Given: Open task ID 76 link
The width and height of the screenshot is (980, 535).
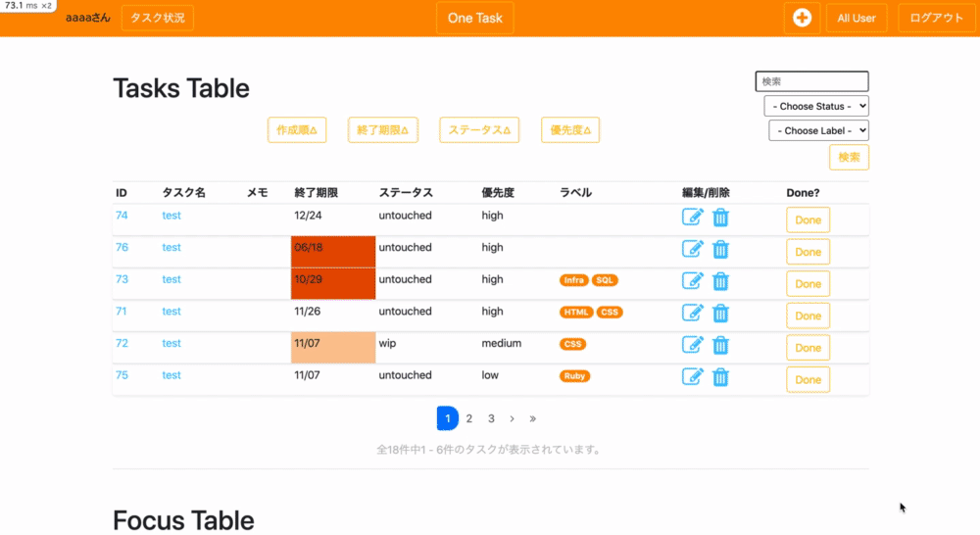Looking at the screenshot, I should pyautogui.click(x=122, y=247).
